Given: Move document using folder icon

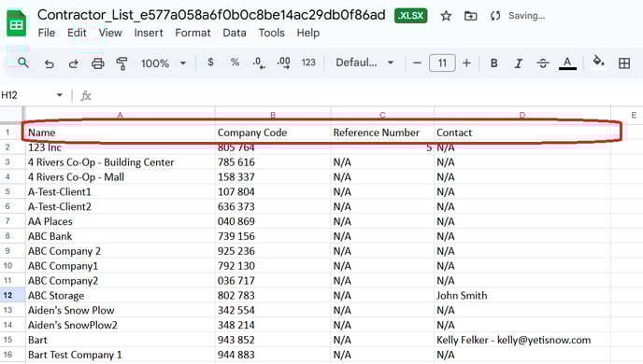Looking at the screenshot, I should point(470,16).
